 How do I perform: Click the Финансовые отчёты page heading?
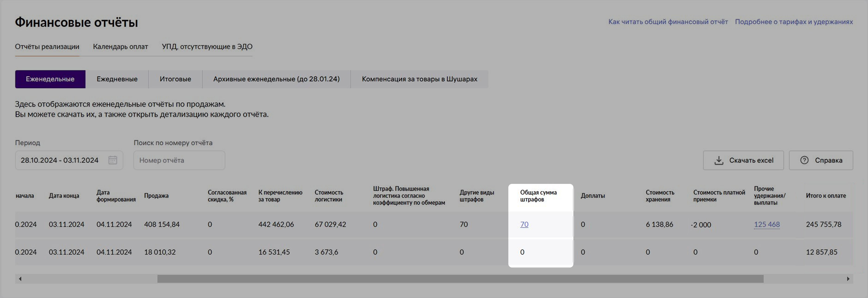coord(76,22)
